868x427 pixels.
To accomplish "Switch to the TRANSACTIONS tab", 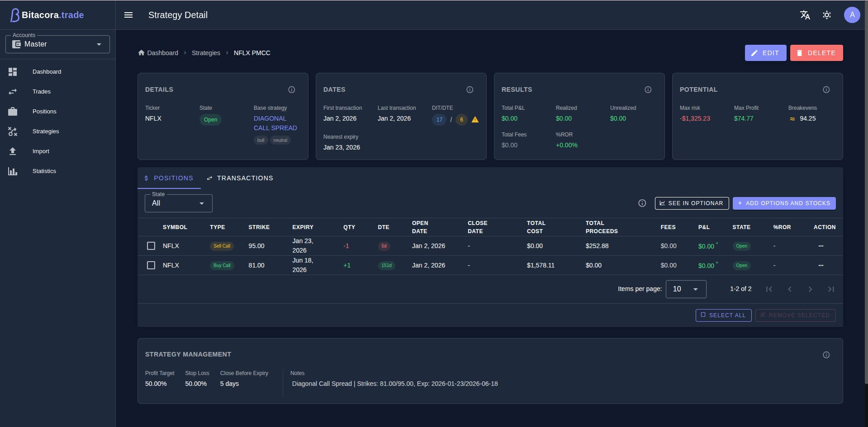I will pyautogui.click(x=240, y=178).
